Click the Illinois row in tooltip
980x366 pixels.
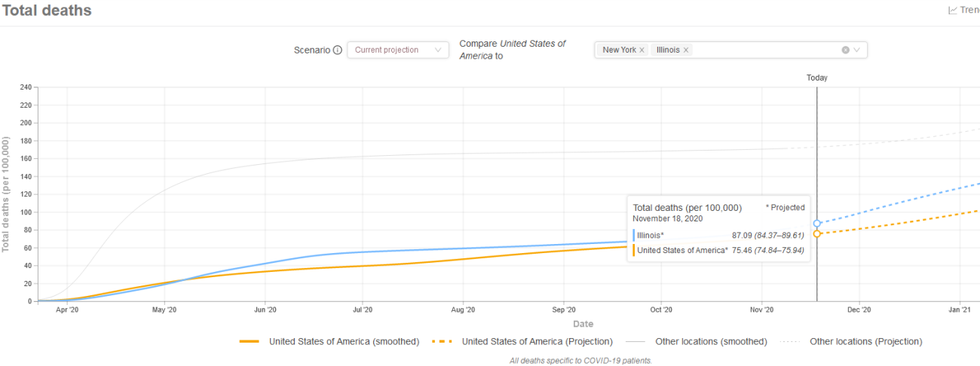point(718,236)
